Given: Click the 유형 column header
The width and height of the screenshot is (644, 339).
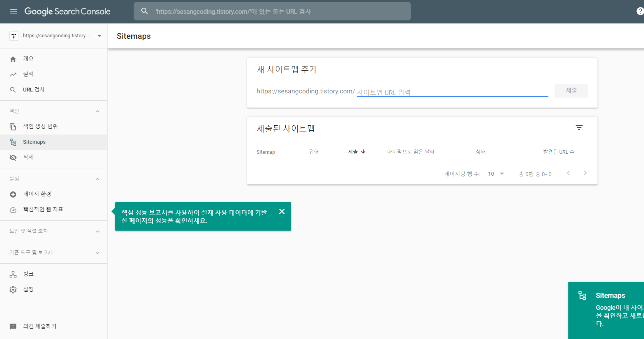Looking at the screenshot, I should pyautogui.click(x=314, y=152).
